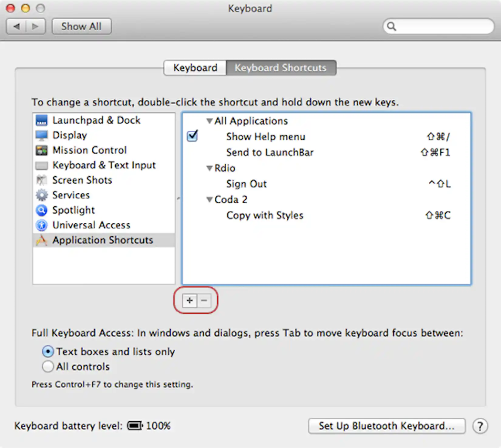
Task: Open the Screen Shots shortcuts category
Action: click(42, 180)
